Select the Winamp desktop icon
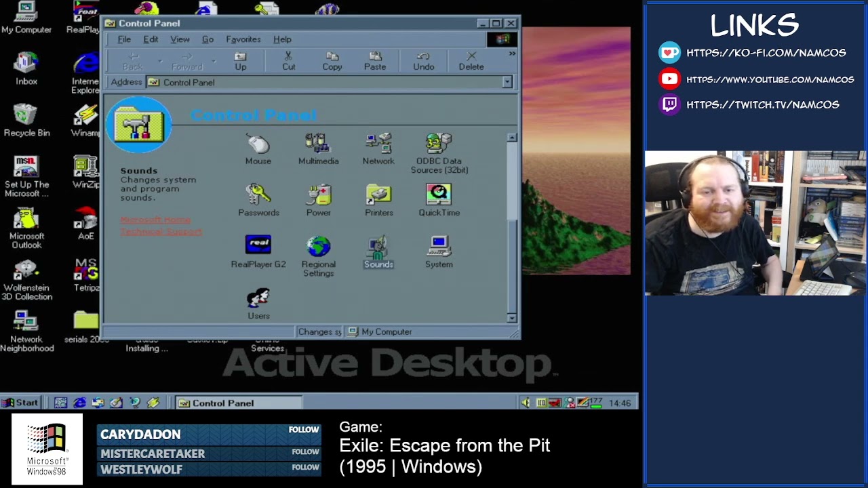868x488 pixels. pos(86,121)
